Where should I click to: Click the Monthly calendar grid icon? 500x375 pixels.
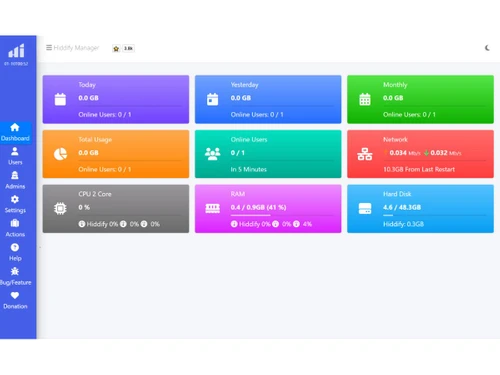click(365, 99)
